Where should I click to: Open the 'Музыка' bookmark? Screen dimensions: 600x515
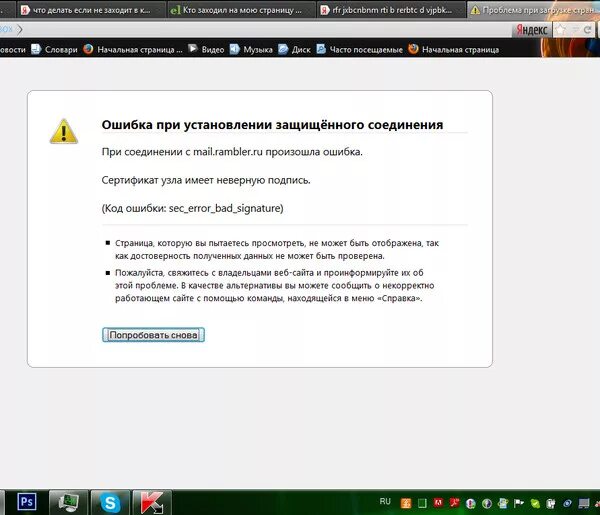tap(251, 49)
